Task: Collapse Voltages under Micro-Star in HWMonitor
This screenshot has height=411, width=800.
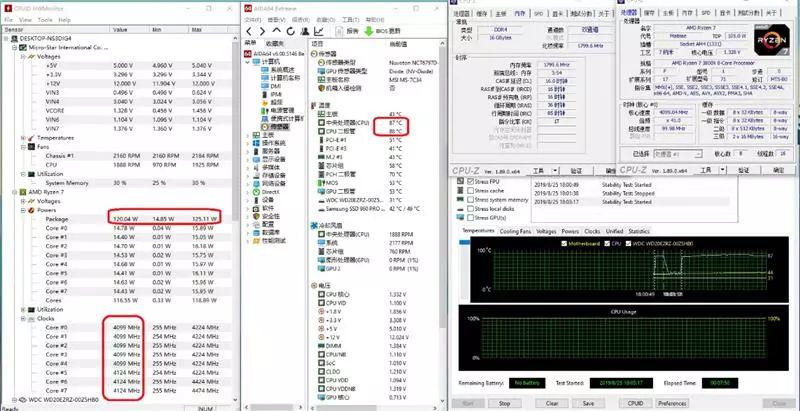Action: [23, 57]
